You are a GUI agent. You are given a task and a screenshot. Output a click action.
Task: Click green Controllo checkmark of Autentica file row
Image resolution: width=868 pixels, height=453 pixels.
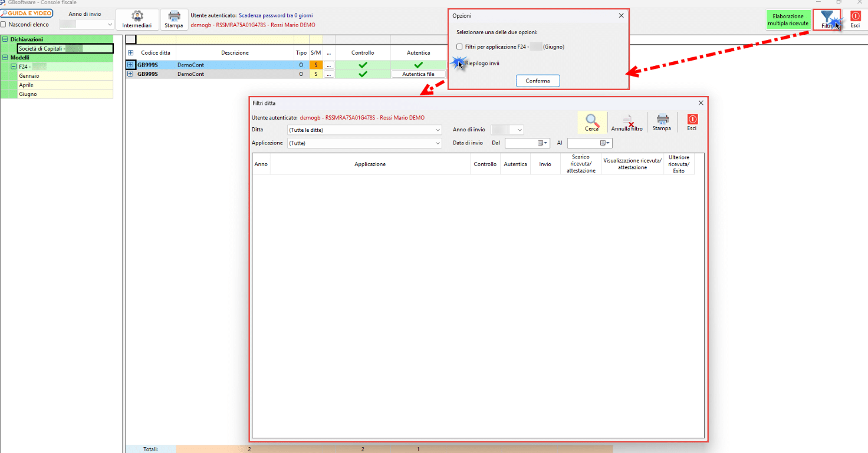[363, 74]
